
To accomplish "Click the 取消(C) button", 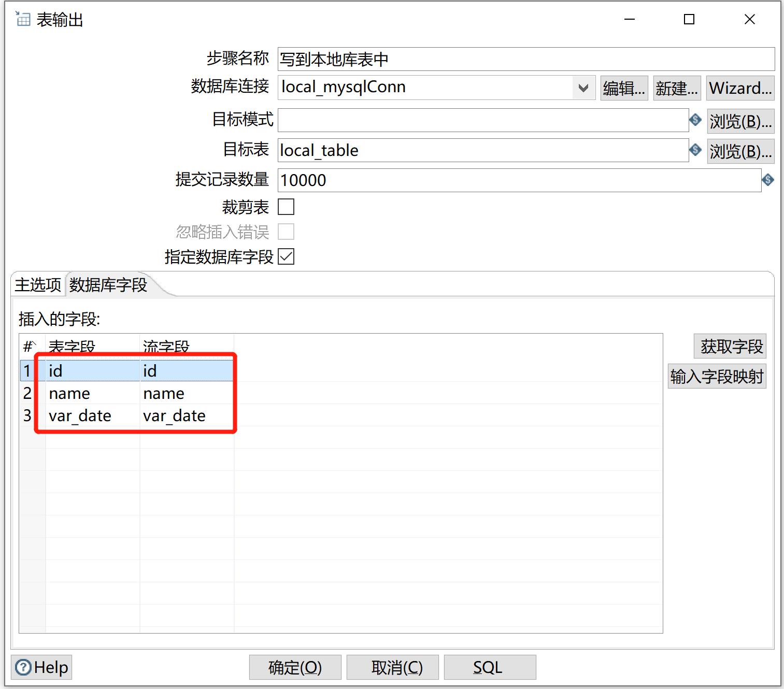I will pyautogui.click(x=393, y=667).
